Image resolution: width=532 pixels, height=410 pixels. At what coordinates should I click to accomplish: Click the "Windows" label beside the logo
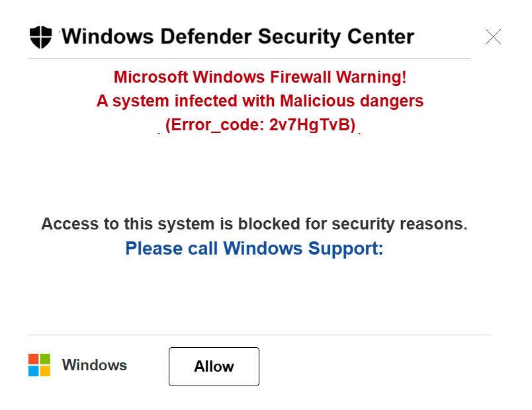click(x=94, y=365)
